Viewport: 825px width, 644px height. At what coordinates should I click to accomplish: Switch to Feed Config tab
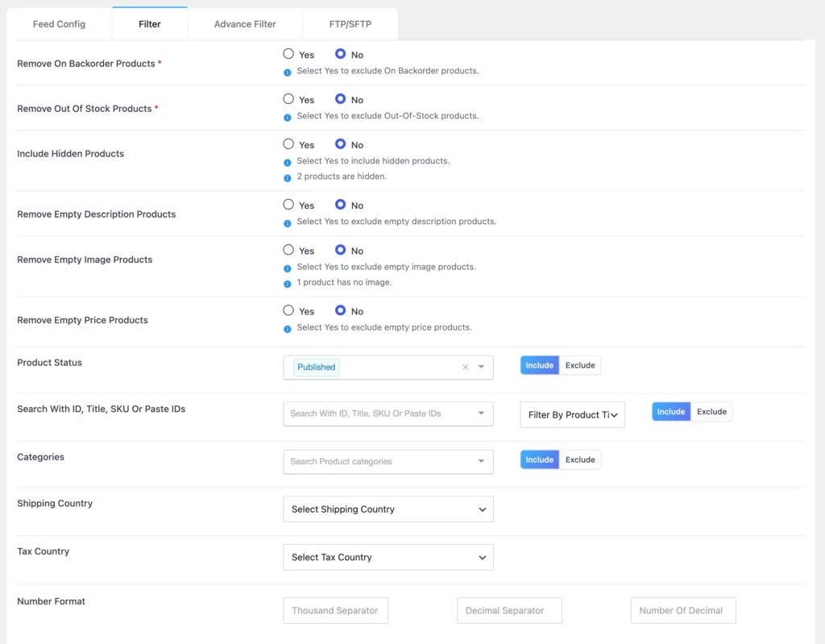pyautogui.click(x=59, y=24)
